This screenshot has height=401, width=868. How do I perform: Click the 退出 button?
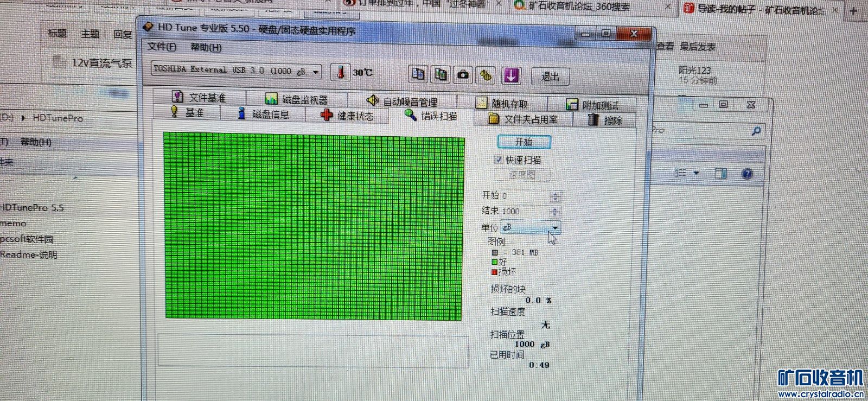550,77
